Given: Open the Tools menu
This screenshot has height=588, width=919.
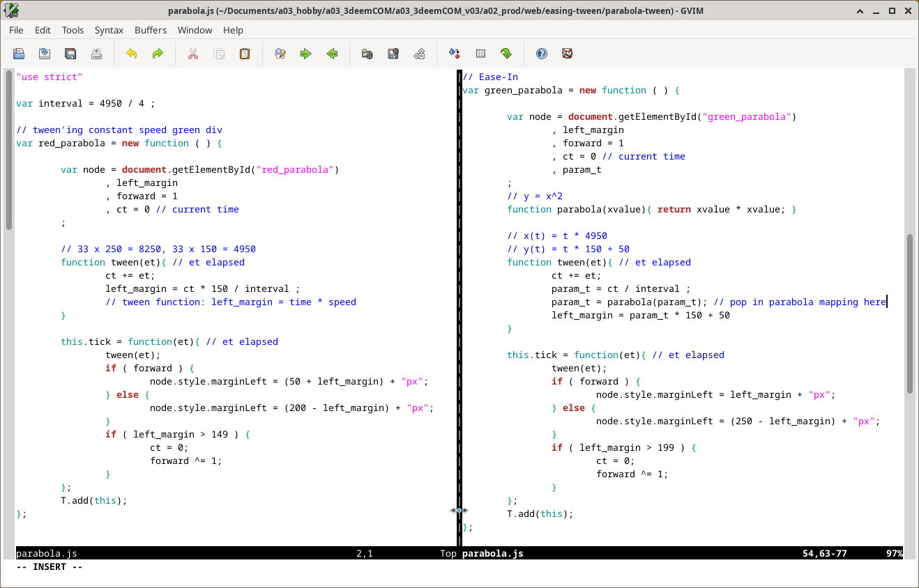Looking at the screenshot, I should pos(73,30).
